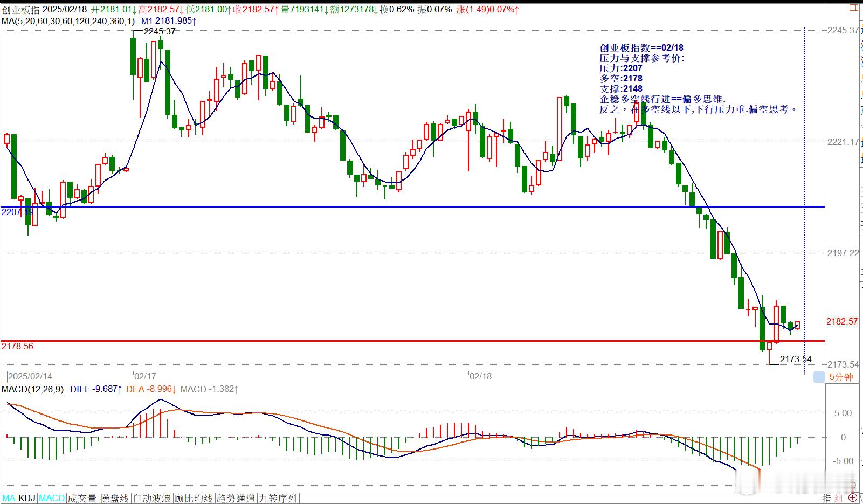Viewport: 863px width, 504px height.
Task: Toggle the side panel layout icon
Action: coord(853,7)
